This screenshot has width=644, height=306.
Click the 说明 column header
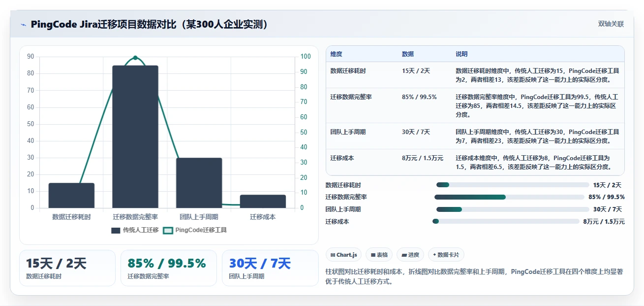coord(461,54)
